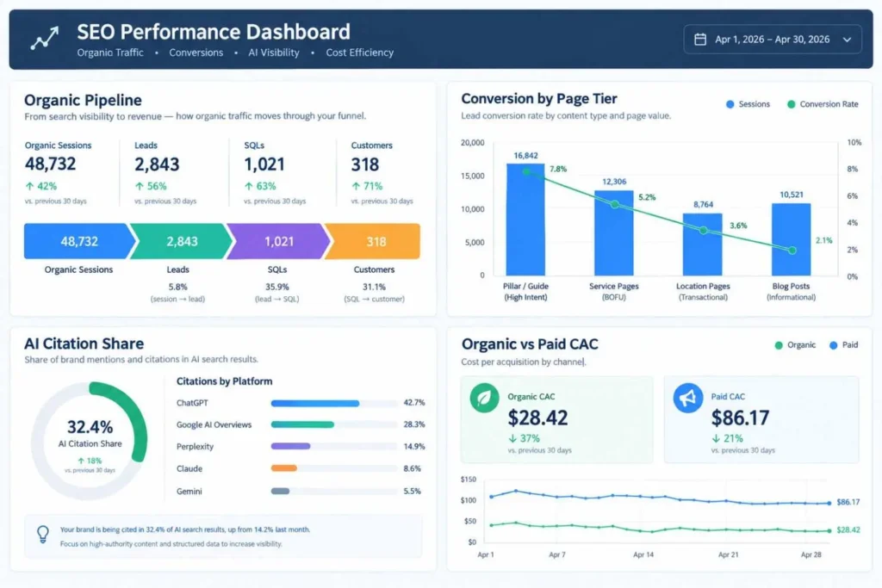
Task: Select the Cost Efficiency header item
Action: tap(359, 53)
